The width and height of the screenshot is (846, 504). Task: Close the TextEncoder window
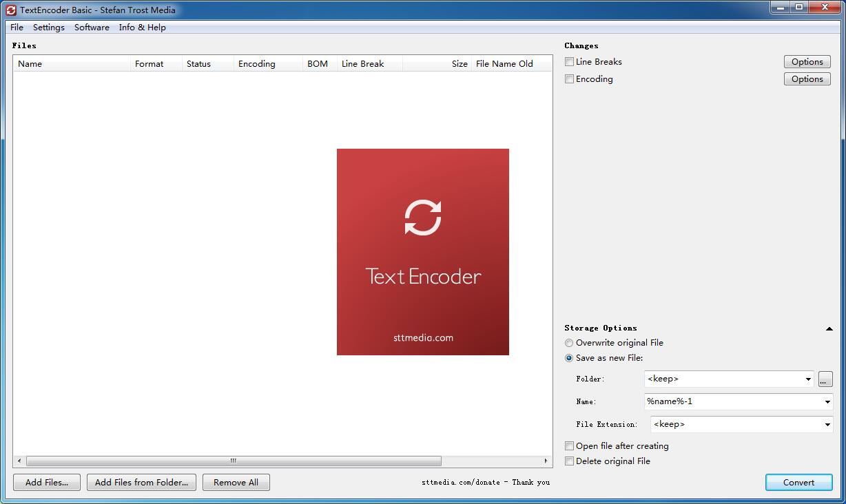point(824,7)
